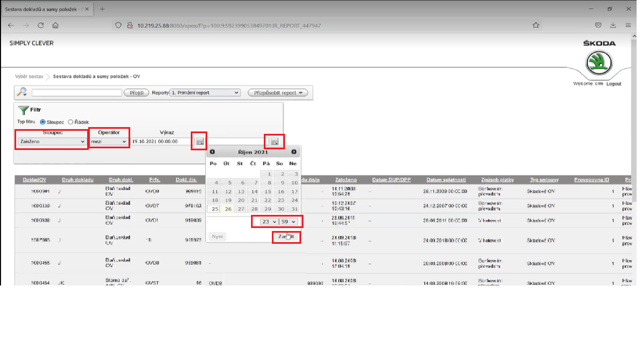Select the Sloupec filter type radio

(x=43, y=122)
